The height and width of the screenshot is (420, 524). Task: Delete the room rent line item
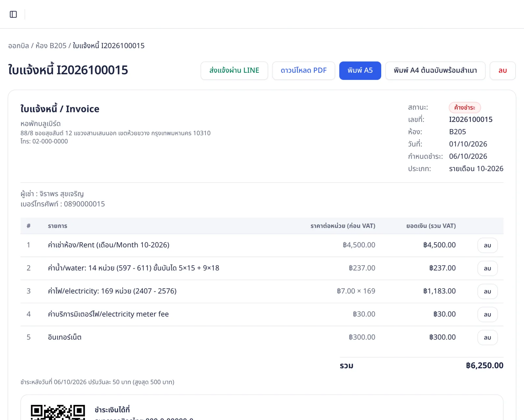(x=487, y=245)
